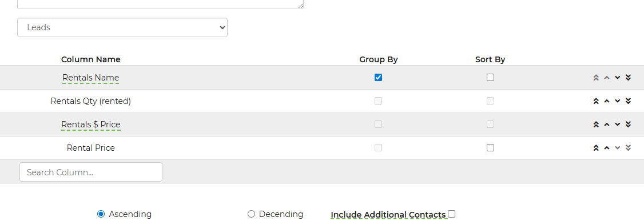This screenshot has height=221, width=644.
Task: Click the Rentals Name column label
Action: [91, 78]
